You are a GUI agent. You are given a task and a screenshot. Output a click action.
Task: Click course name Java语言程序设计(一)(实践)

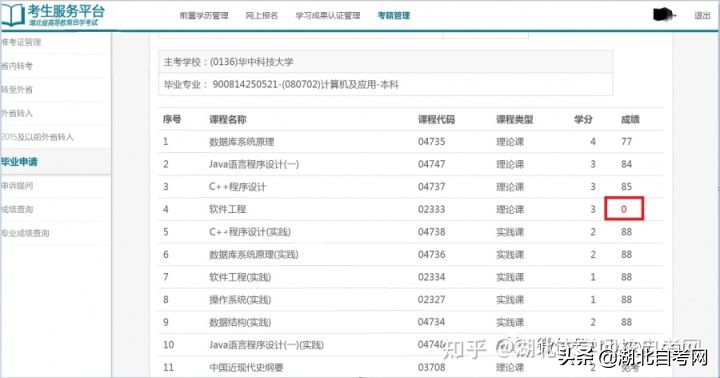[x=266, y=344]
